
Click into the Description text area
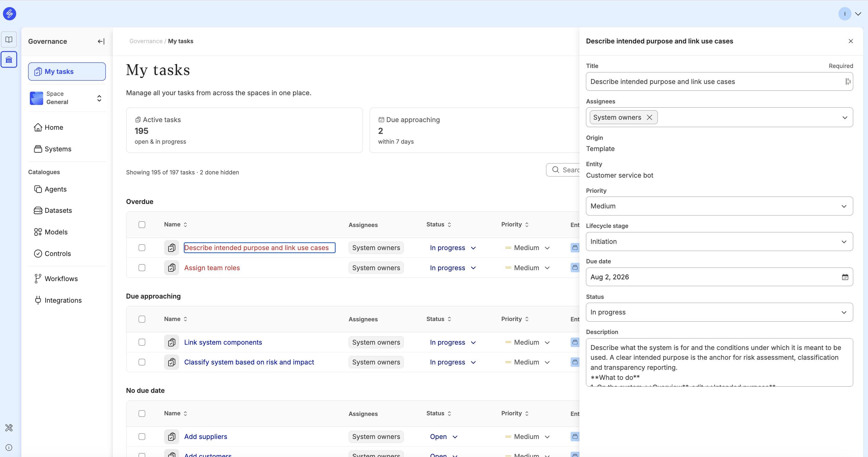[719, 363]
